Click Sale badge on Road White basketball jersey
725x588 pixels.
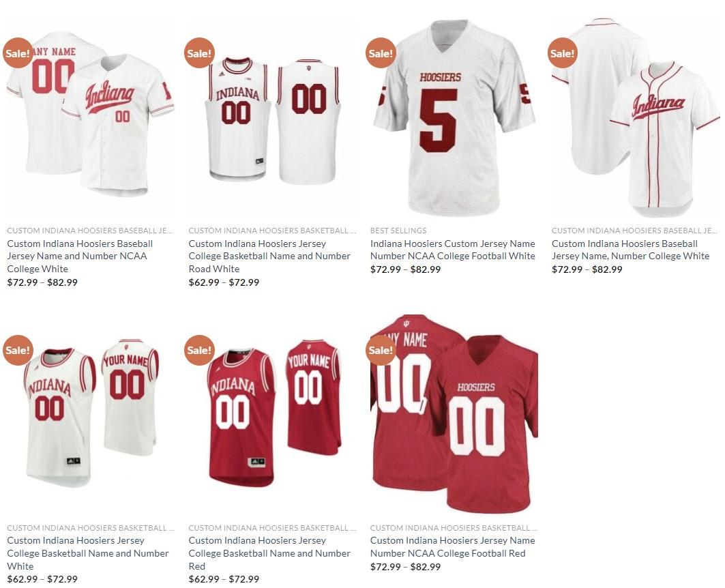click(199, 53)
